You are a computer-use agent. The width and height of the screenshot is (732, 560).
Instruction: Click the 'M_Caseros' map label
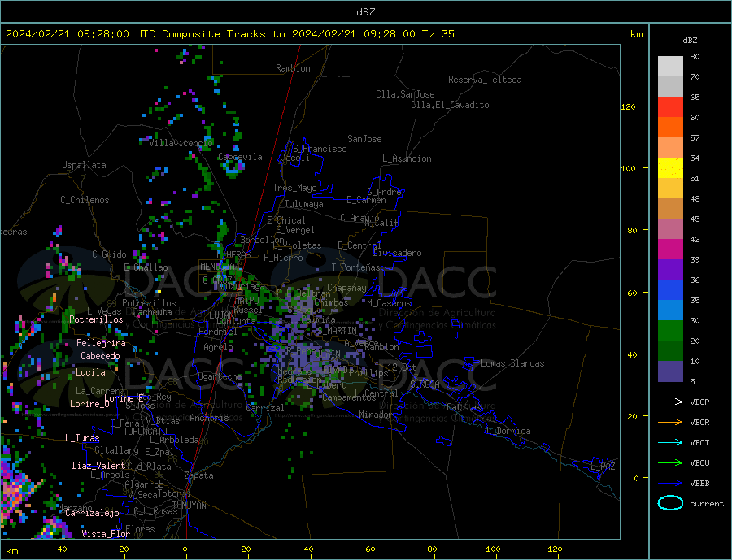[x=389, y=303]
